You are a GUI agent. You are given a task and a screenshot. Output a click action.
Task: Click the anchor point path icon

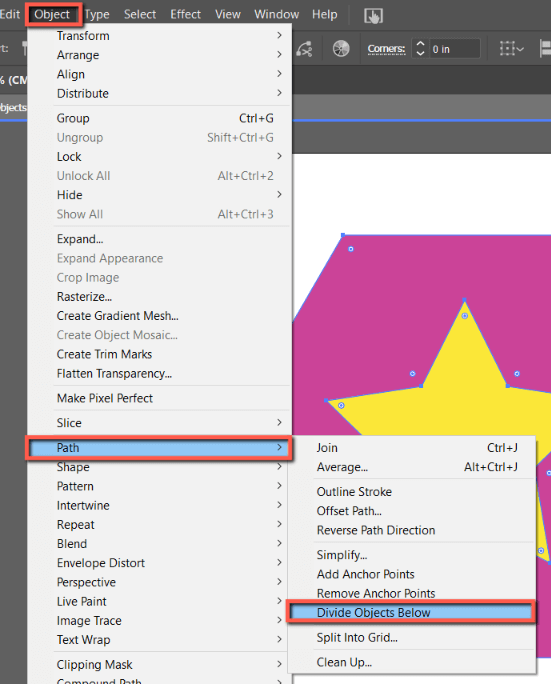(x=305, y=49)
